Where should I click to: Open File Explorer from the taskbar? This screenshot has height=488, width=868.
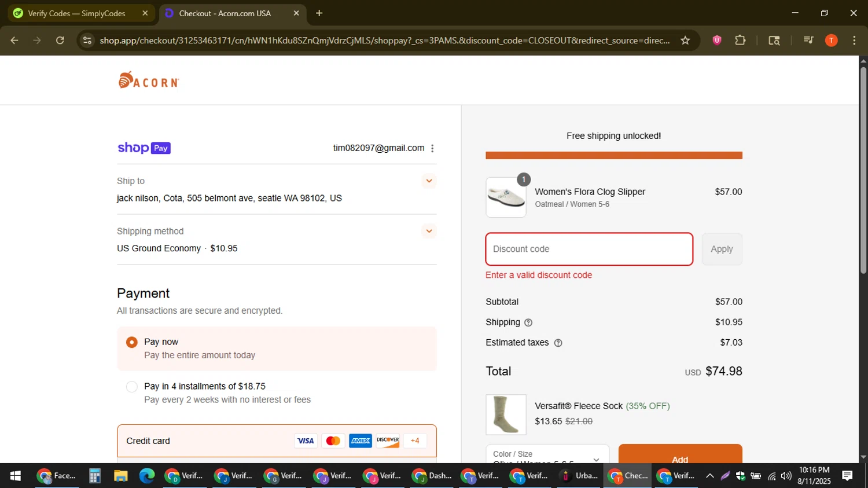point(120,476)
